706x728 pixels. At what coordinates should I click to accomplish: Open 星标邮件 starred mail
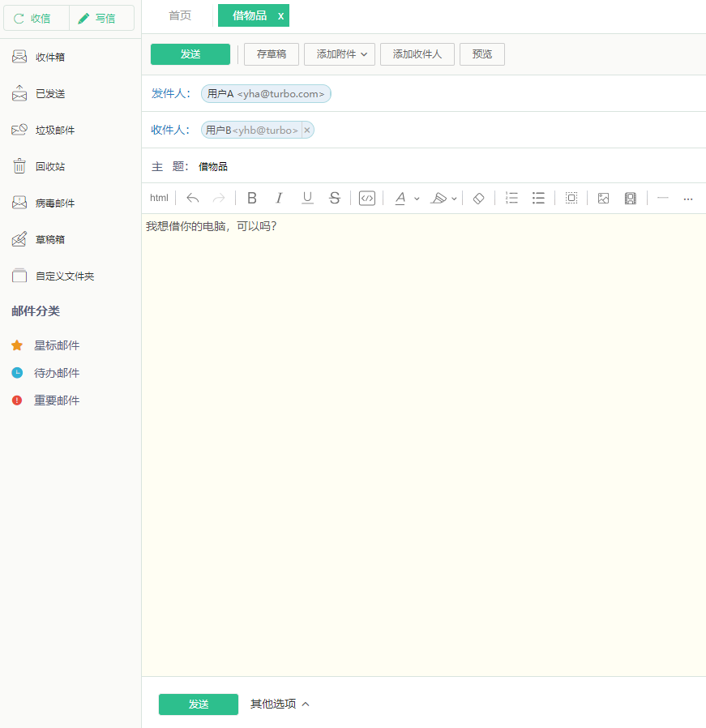click(x=56, y=345)
